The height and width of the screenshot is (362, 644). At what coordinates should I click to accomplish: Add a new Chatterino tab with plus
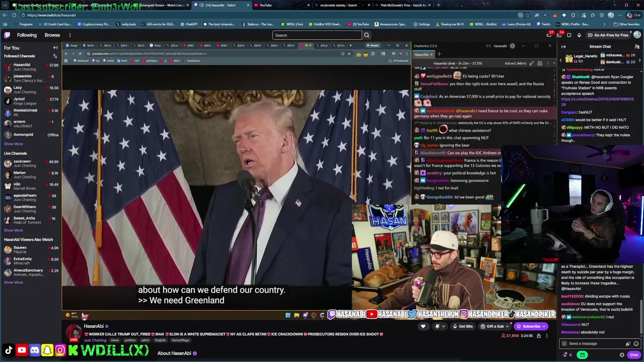point(439,54)
